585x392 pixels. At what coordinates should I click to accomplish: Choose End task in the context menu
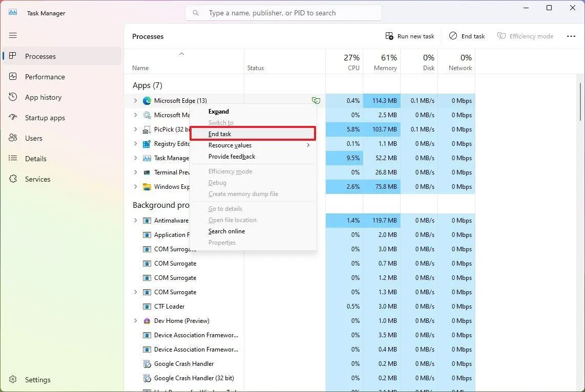click(253, 134)
